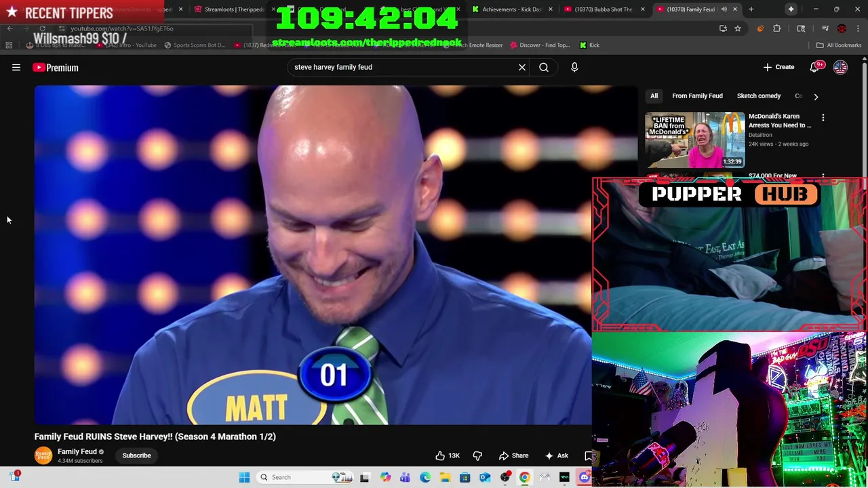Open the Chrome profile avatar

842,28
